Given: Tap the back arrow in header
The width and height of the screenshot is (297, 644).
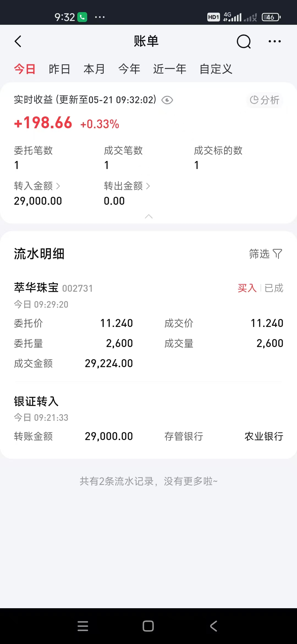Looking at the screenshot, I should click(18, 42).
